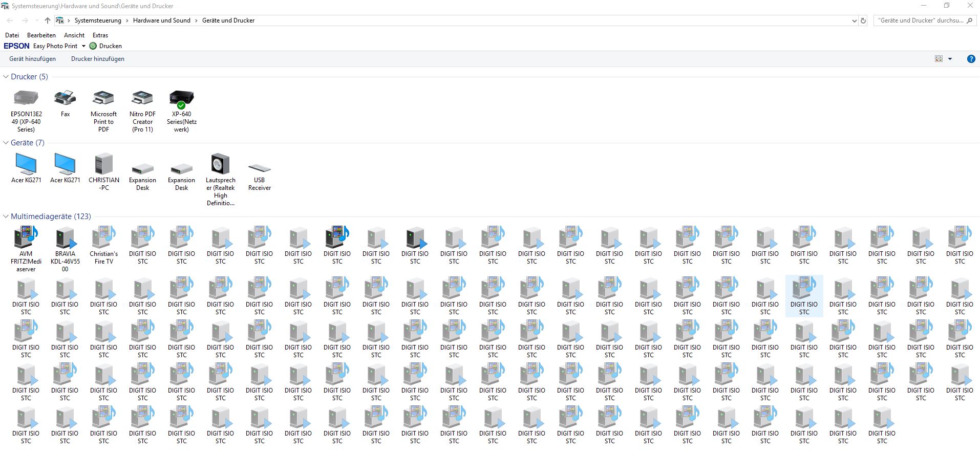Select the CHRISTIAN-PC device
Image resolution: width=980 pixels, height=455 pixels.
coord(103,172)
